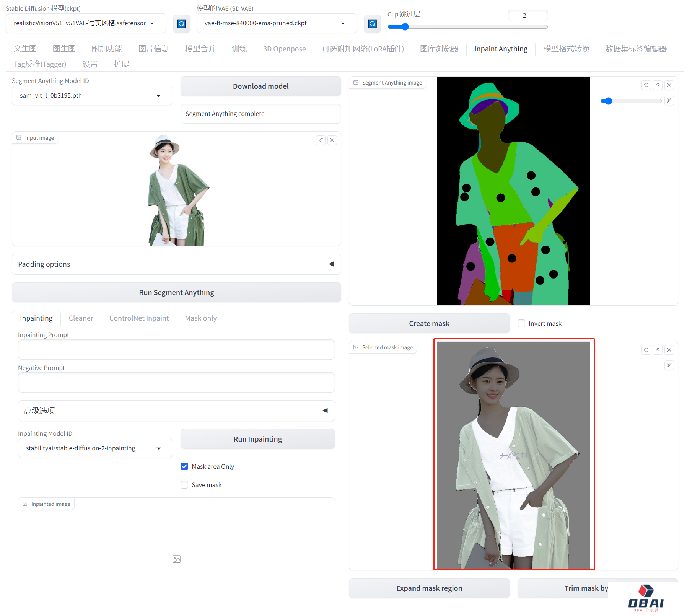The width and height of the screenshot is (687, 616).
Task: Undo last stroke on Segment Anything image
Action: (x=646, y=85)
